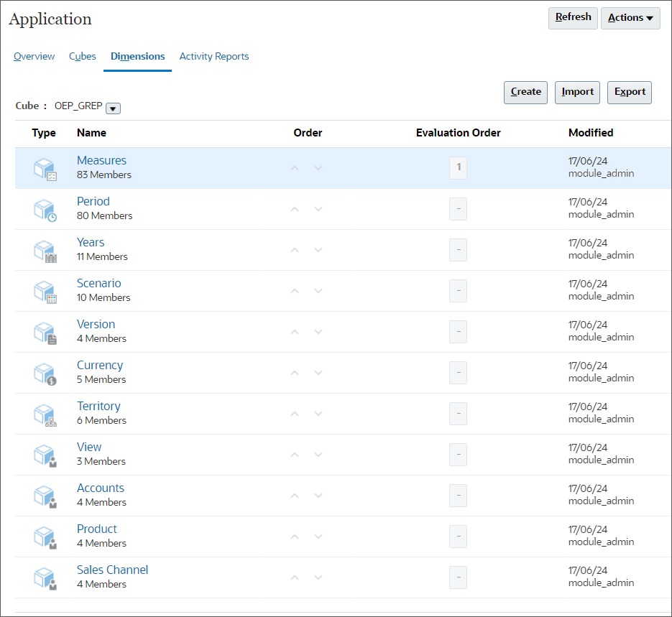Move Currency dimension up

pyautogui.click(x=295, y=373)
